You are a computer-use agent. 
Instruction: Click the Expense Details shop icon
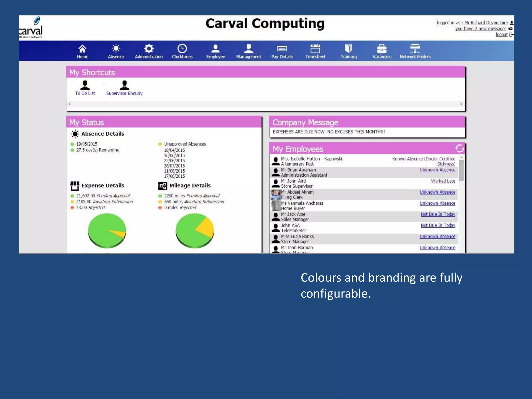[75, 186]
